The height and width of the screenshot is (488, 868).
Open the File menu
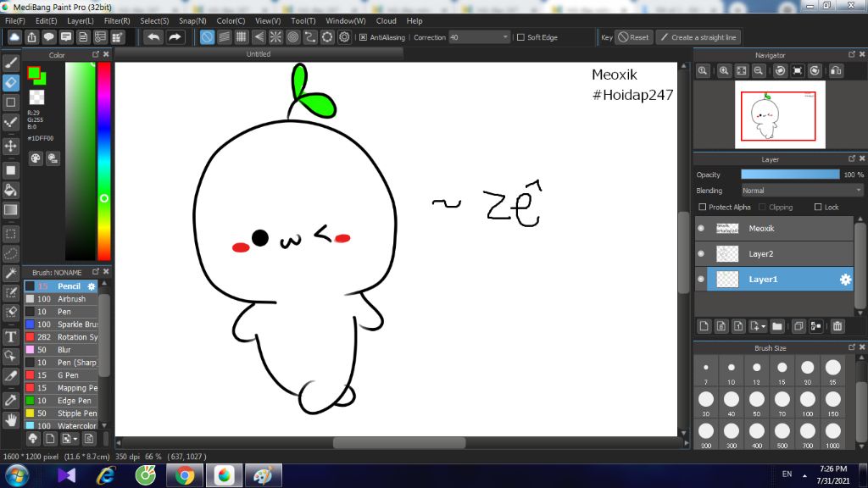pos(15,21)
